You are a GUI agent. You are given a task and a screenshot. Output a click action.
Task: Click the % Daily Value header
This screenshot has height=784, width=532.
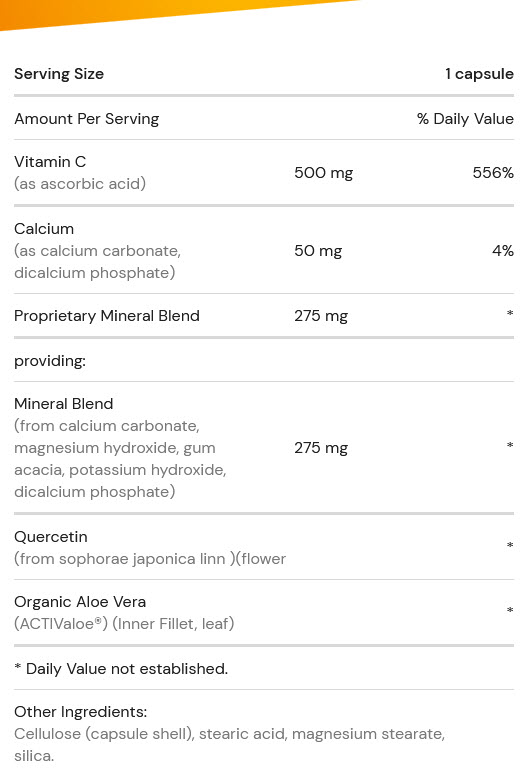pyautogui.click(x=466, y=119)
